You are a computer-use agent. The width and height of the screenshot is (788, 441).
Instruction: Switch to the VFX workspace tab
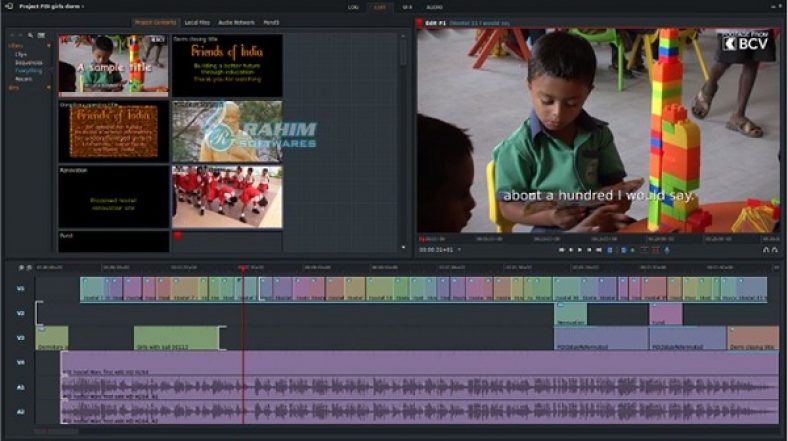pos(406,7)
